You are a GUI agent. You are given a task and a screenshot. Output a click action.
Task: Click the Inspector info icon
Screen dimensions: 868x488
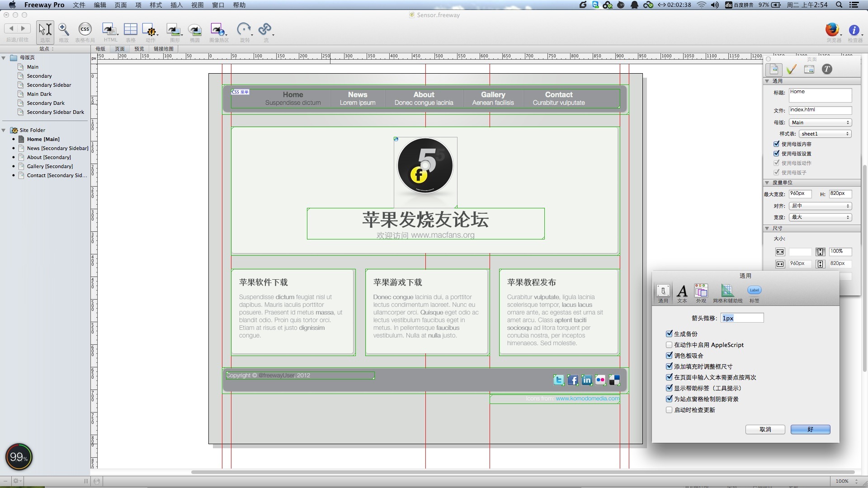point(854,30)
